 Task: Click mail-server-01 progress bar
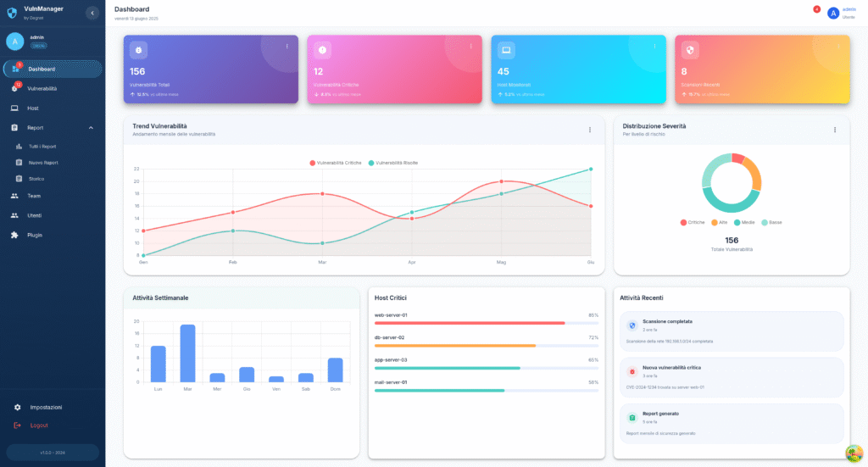(486, 391)
